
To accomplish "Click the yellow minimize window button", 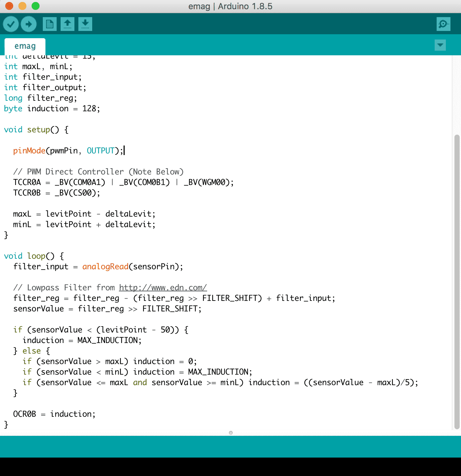I will coord(22,6).
